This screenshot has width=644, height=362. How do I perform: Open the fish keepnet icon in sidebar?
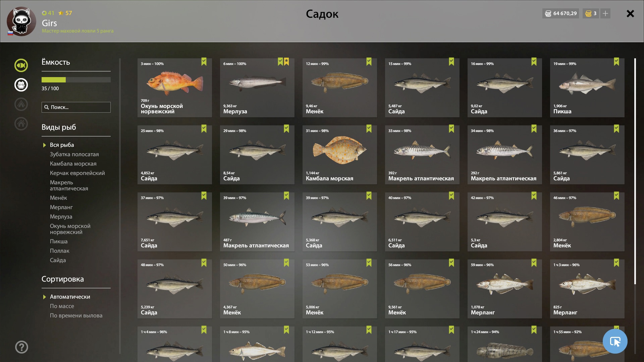click(x=21, y=65)
